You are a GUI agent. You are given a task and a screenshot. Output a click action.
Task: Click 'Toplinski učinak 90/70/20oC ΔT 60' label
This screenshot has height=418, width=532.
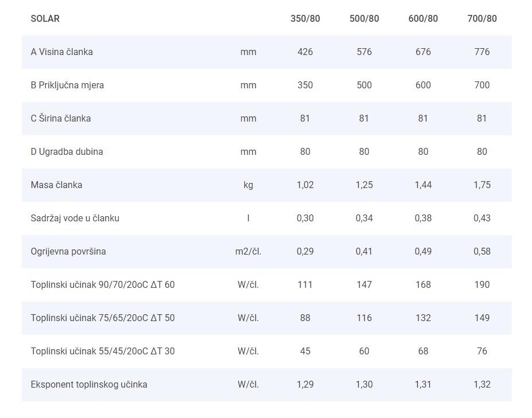103,284
